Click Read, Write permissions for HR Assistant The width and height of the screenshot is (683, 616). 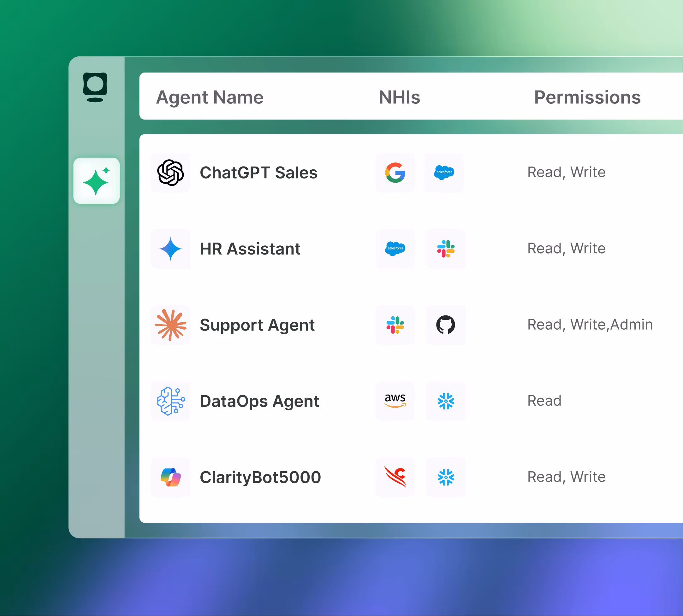click(567, 249)
